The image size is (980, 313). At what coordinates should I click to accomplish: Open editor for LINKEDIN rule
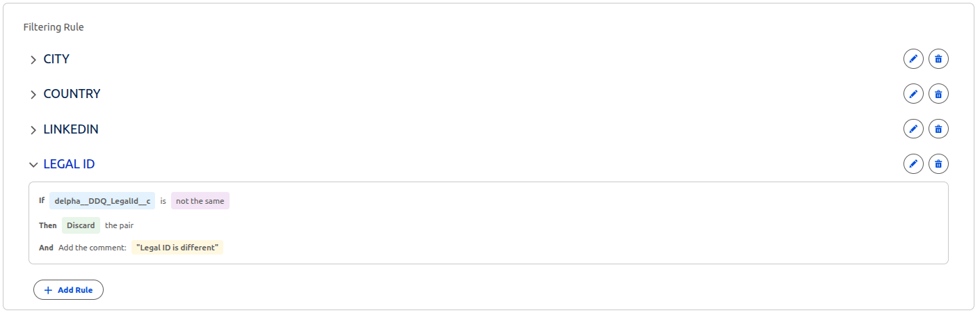tap(913, 129)
